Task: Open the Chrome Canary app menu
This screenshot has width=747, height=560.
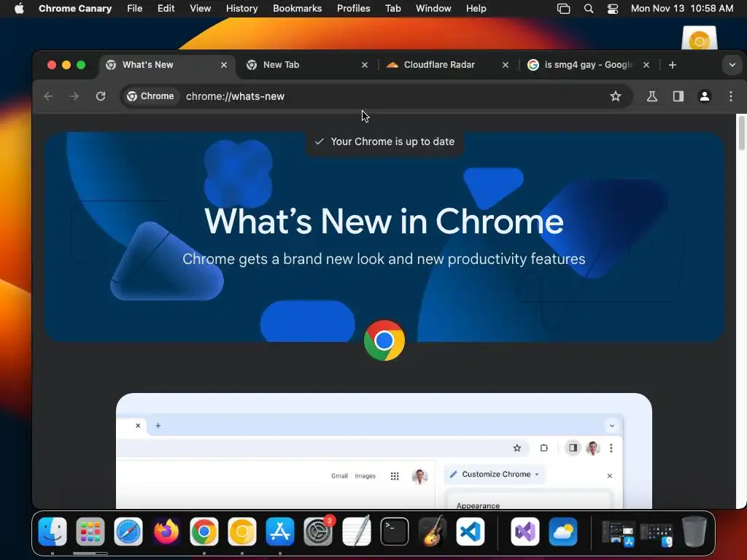Action: tap(75, 9)
